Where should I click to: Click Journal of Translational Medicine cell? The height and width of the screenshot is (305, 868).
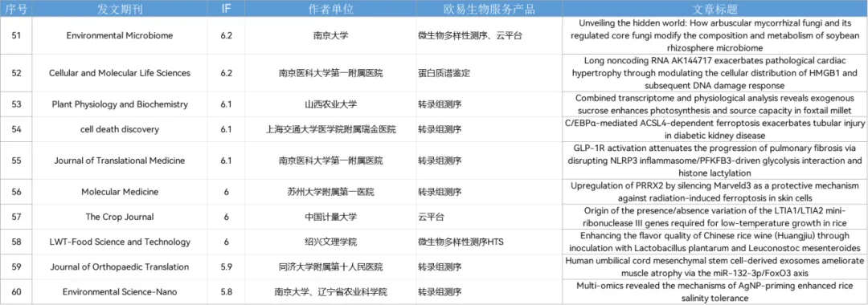point(120,161)
